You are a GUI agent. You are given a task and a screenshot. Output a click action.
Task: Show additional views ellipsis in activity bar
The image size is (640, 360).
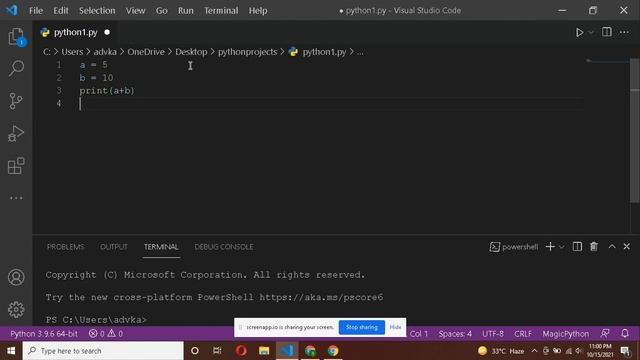tap(16, 198)
